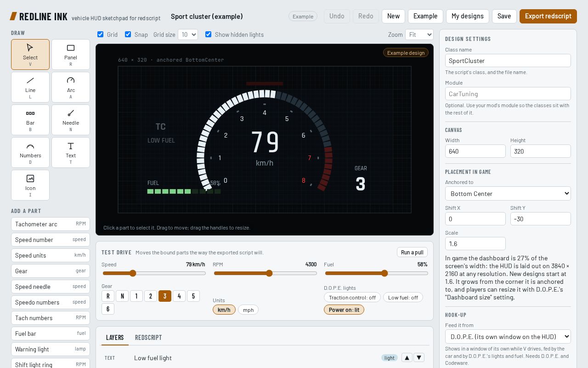Turn on Traction control light
This screenshot has height=368, width=588.
tap(352, 297)
